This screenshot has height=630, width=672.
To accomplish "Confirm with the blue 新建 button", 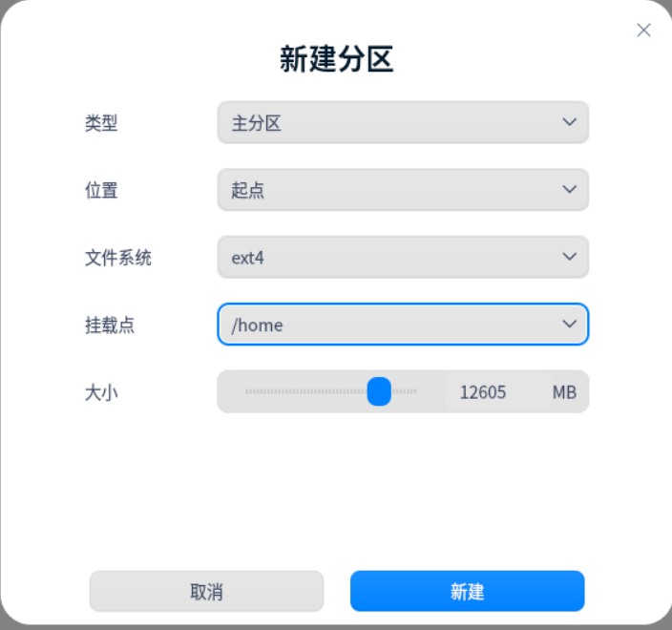I will coord(467,592).
